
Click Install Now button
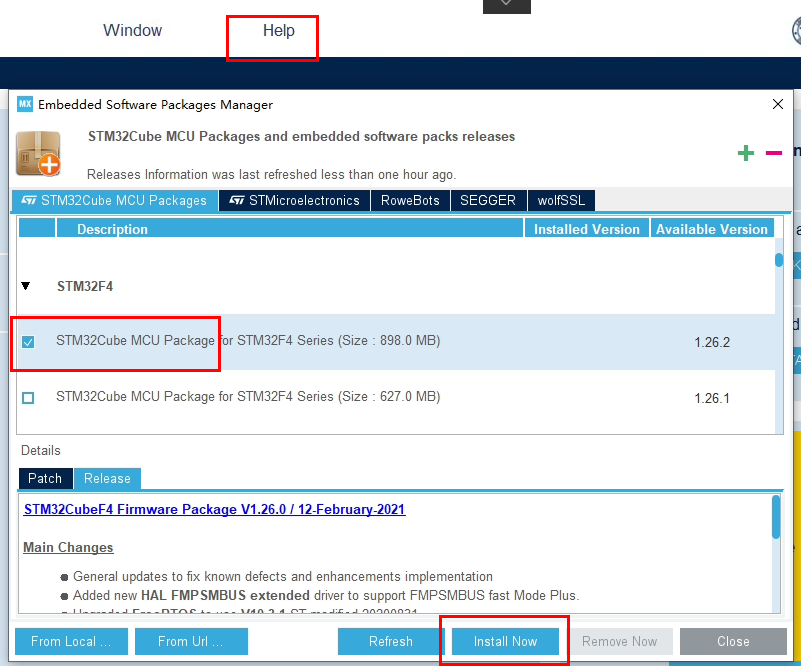(x=505, y=641)
